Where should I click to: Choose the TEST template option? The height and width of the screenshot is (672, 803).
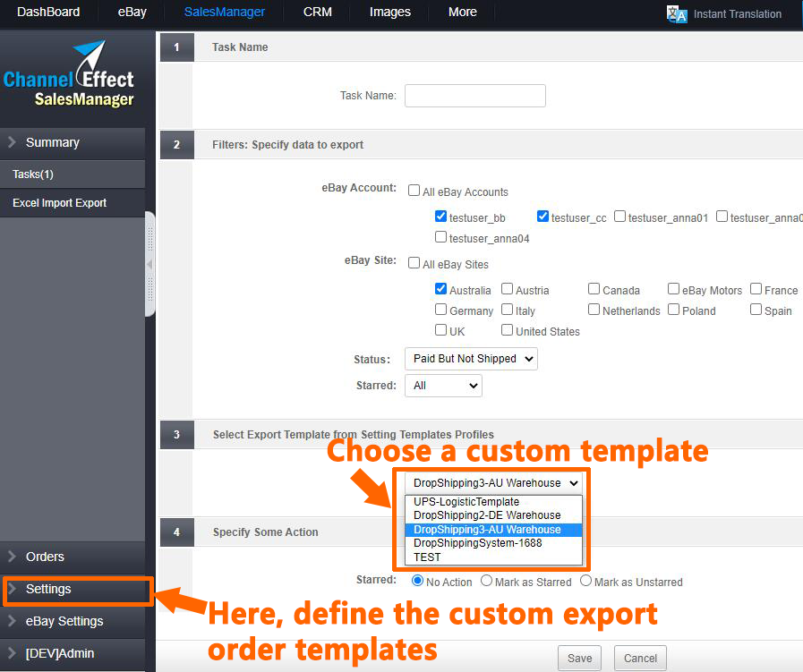pos(493,557)
